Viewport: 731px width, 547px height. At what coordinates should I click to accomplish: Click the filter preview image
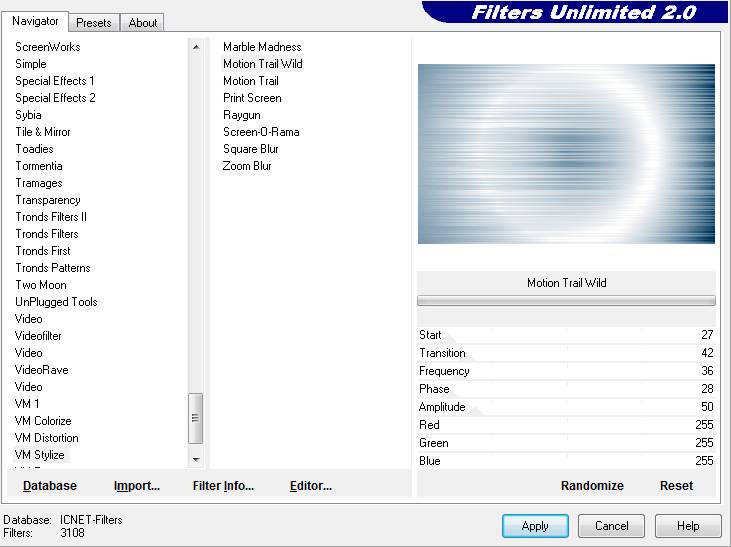pos(566,154)
